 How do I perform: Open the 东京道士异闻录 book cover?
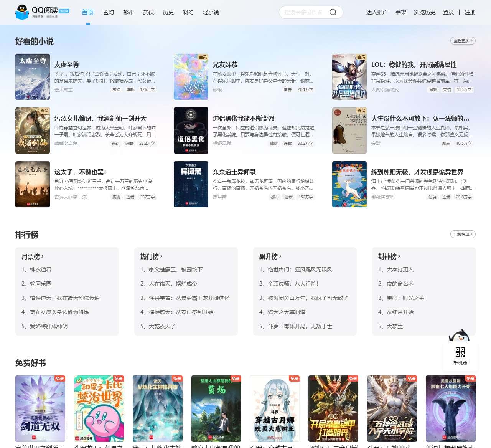(x=191, y=184)
